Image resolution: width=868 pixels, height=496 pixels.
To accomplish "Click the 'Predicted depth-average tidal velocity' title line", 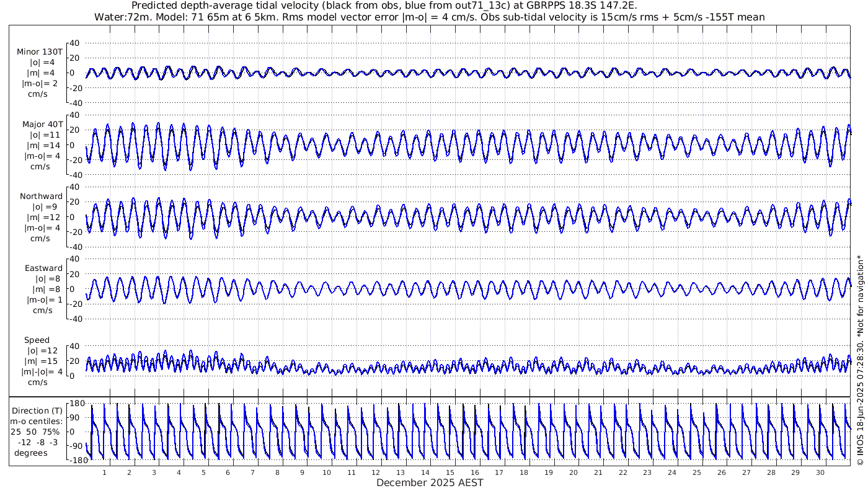I will [x=384, y=6].
